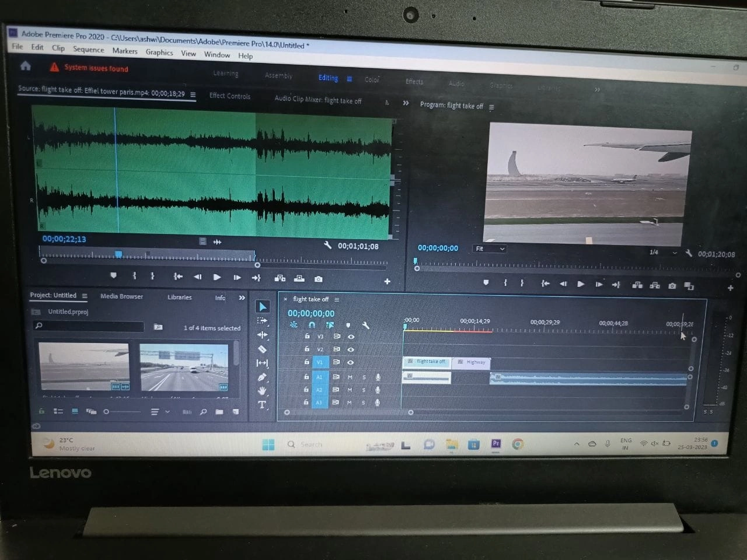Add marker in the timeline panel

tap(348, 325)
